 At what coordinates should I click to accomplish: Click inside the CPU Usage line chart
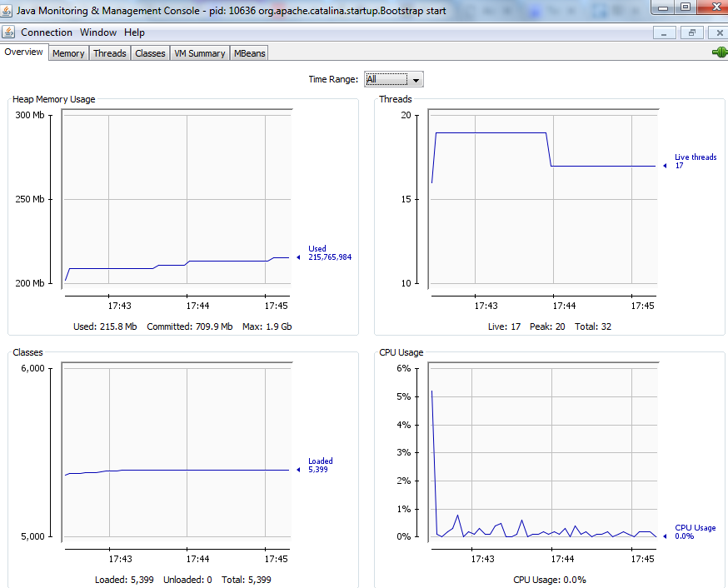(x=543, y=452)
